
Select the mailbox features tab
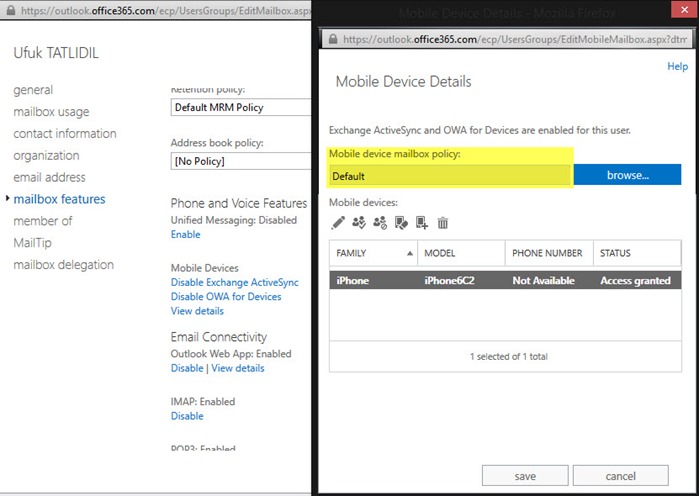[59, 199]
